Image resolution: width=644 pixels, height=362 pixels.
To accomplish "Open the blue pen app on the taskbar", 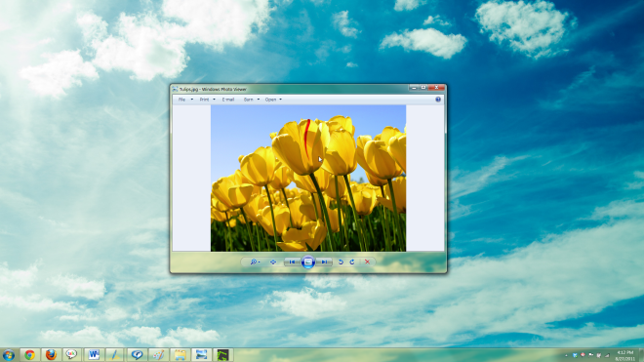I will coord(115,355).
